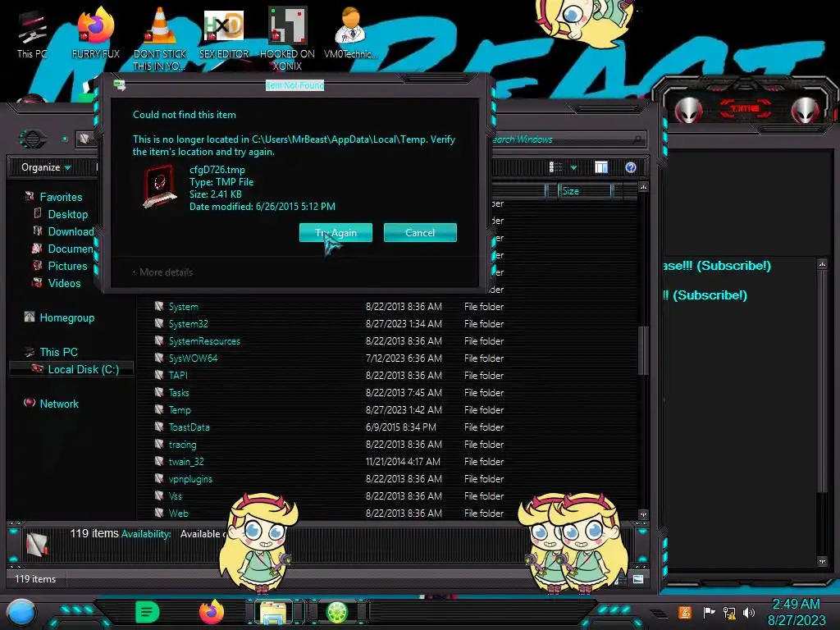Click the large icons view button in status bar
The width and height of the screenshot is (840, 630).
point(638,578)
